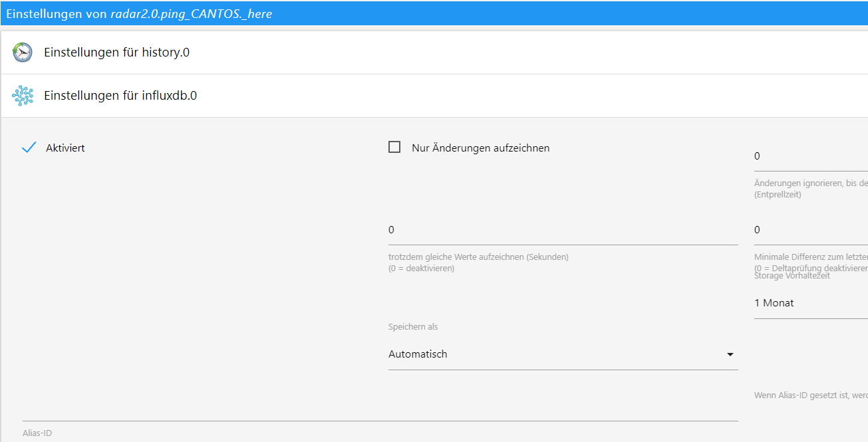Click the blue Aktiviert checkmark icon

click(x=29, y=148)
